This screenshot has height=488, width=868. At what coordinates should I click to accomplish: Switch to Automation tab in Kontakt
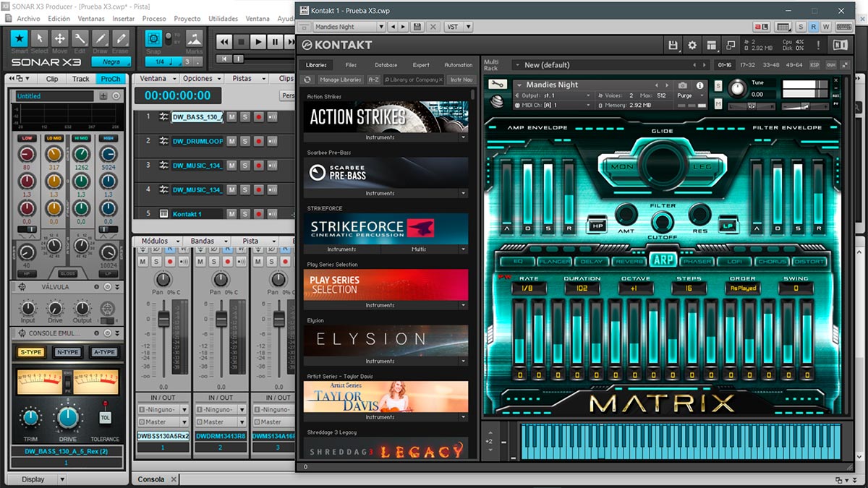(458, 65)
